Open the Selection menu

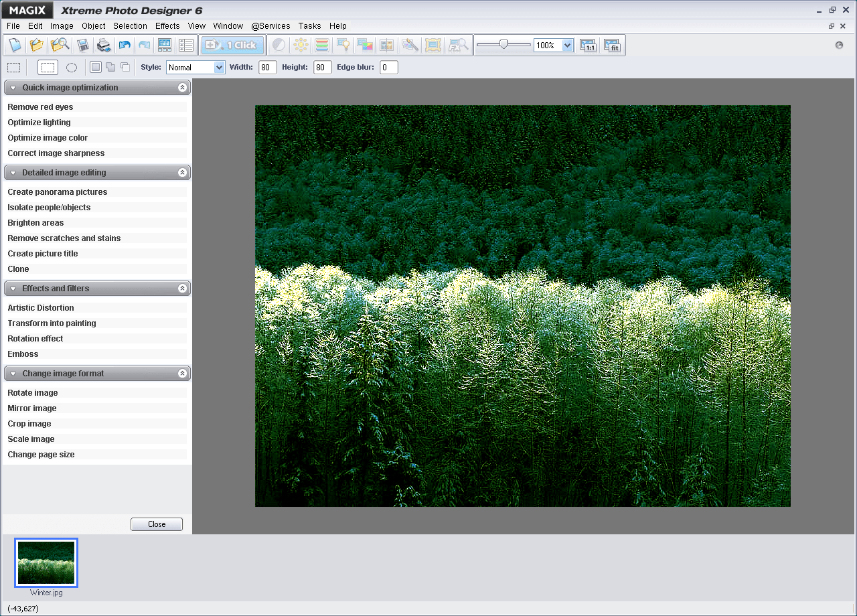pyautogui.click(x=130, y=25)
